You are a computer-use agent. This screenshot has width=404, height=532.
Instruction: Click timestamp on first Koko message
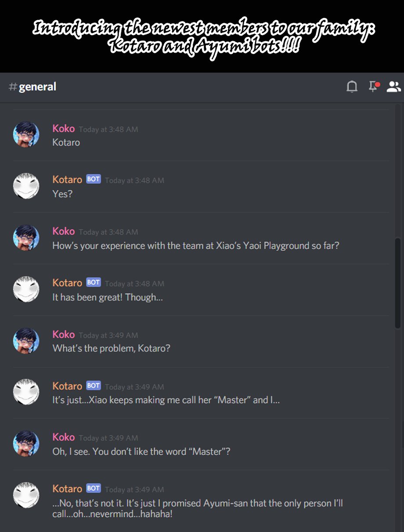(x=108, y=129)
